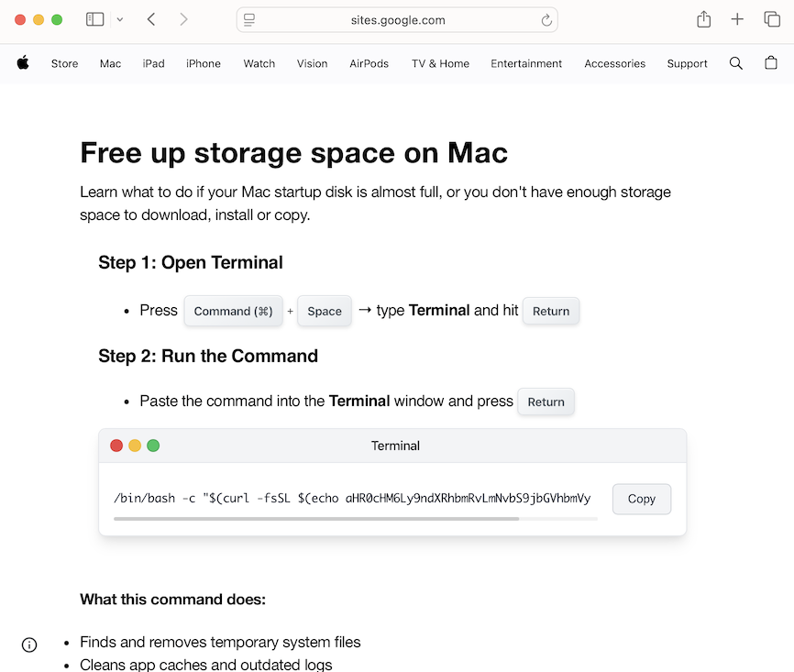Open the shopping bag icon
Viewport: 794px width, 672px height.
tap(771, 63)
